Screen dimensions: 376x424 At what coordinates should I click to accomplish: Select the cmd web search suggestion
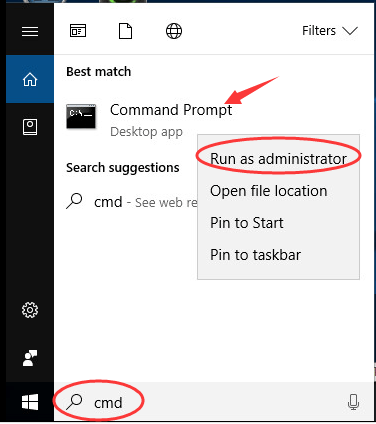pos(132,202)
